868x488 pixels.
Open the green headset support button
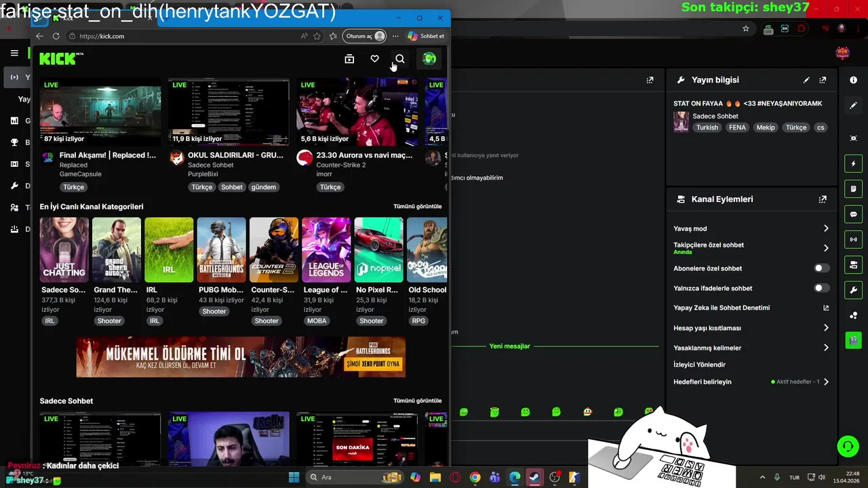tap(848, 447)
